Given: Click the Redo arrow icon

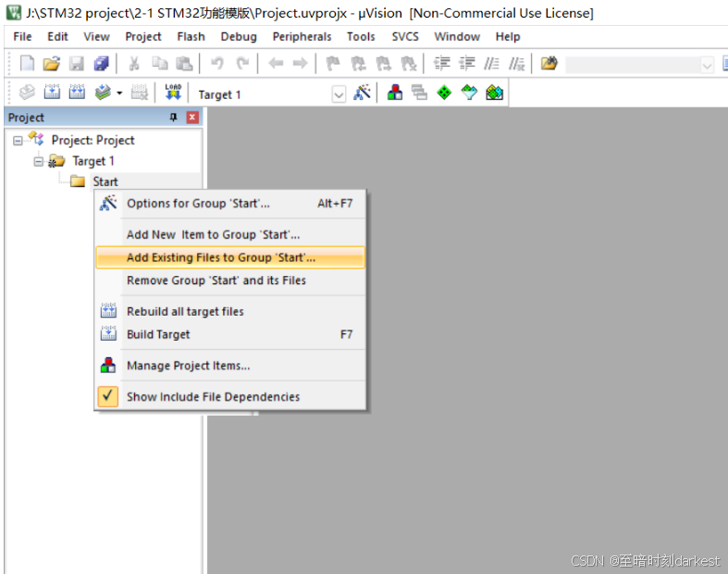Looking at the screenshot, I should 242,63.
